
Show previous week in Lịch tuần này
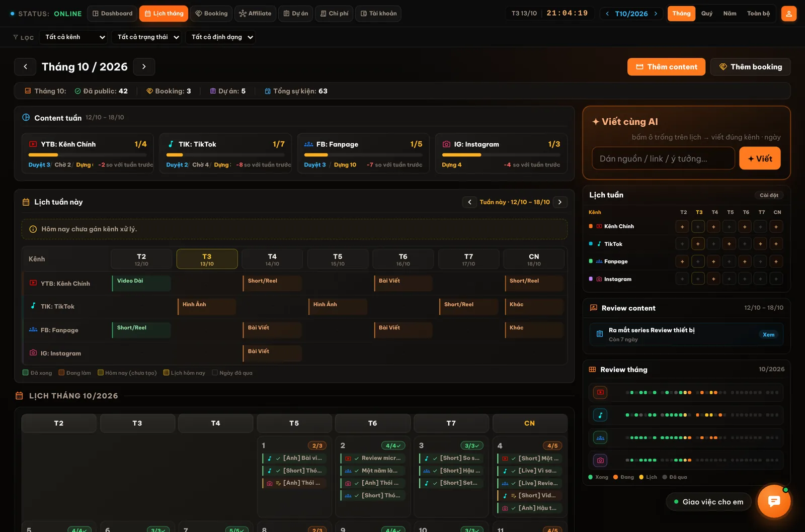[x=469, y=202]
